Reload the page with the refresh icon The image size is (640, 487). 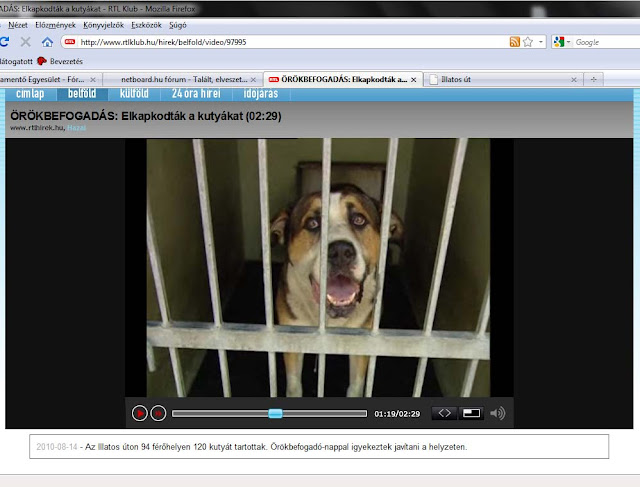tap(4, 42)
